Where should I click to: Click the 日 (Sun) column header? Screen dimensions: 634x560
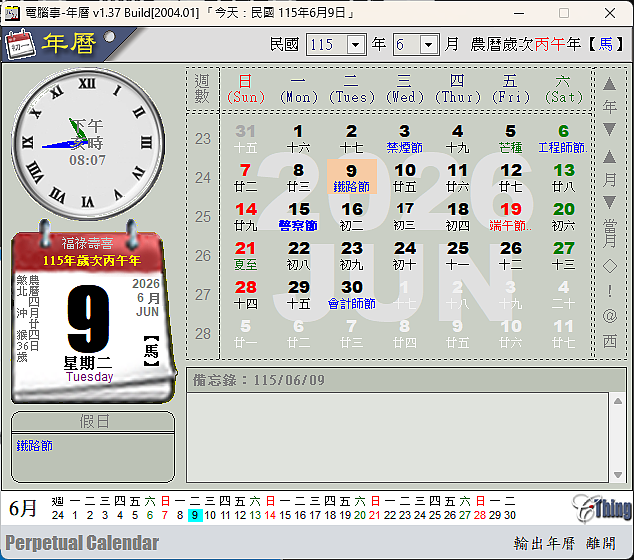pyautogui.click(x=245, y=89)
